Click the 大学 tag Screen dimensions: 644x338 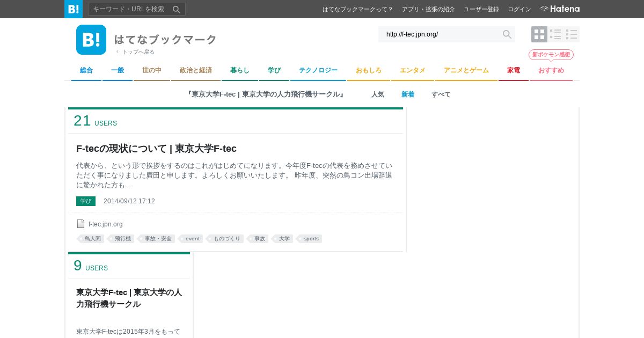tap(283, 239)
